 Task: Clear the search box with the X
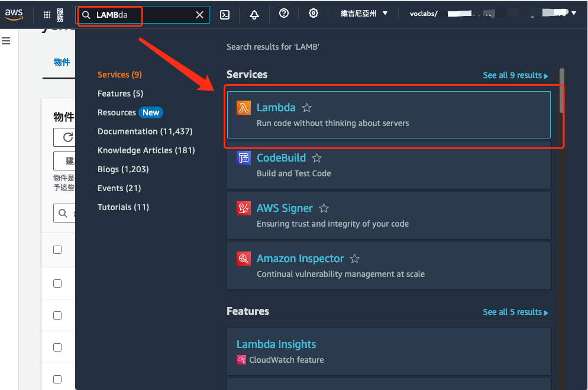click(x=199, y=15)
